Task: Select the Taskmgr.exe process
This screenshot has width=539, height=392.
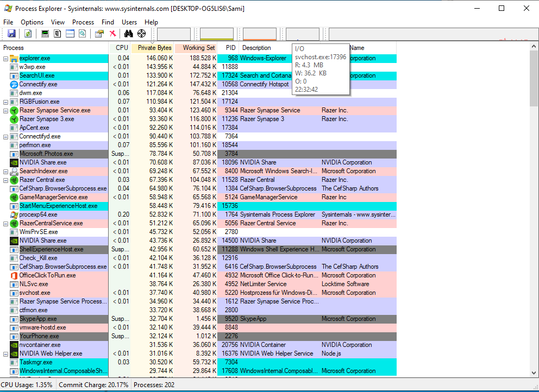Action: coord(198,362)
